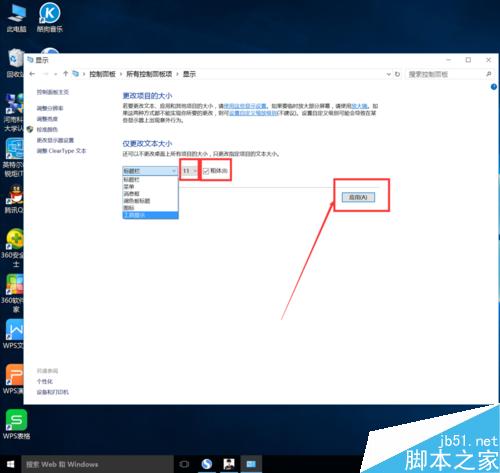The width and height of the screenshot is (500, 473).
Task: Minimize the 显示 window
Action: click(x=449, y=60)
